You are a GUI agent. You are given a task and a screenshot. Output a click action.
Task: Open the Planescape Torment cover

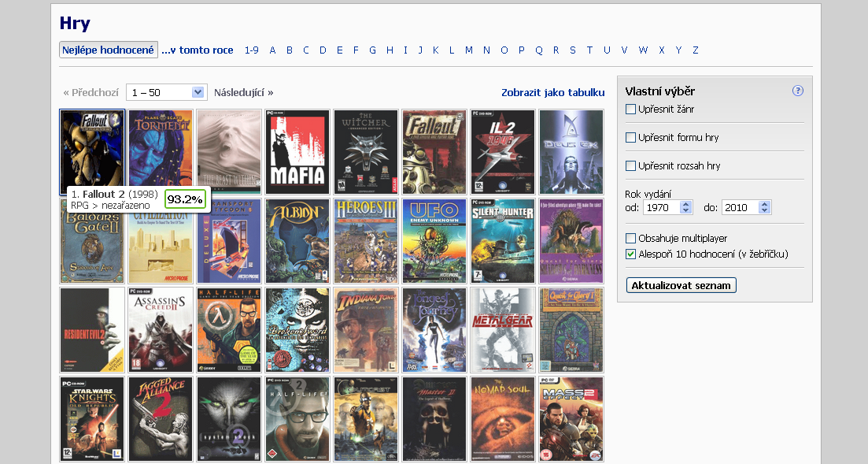click(x=161, y=152)
